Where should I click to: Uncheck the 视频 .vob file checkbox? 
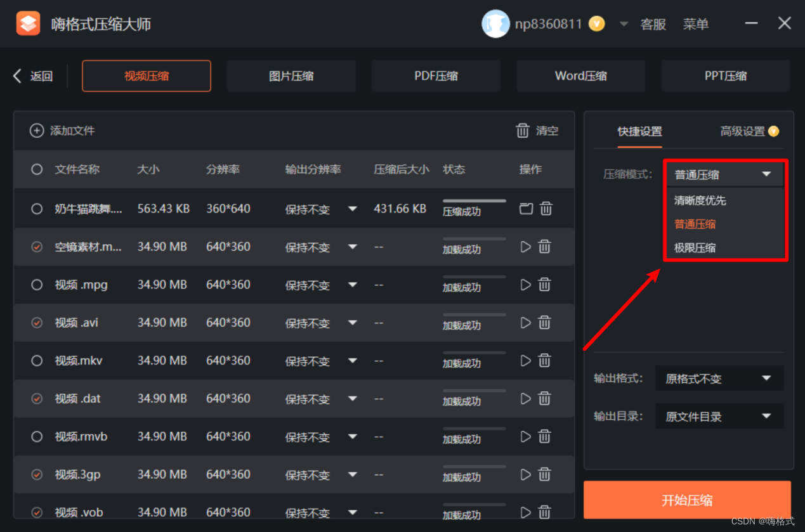tap(37, 512)
